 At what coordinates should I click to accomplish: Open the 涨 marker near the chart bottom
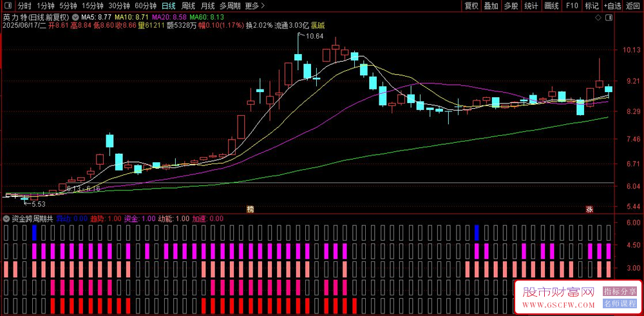click(x=590, y=209)
